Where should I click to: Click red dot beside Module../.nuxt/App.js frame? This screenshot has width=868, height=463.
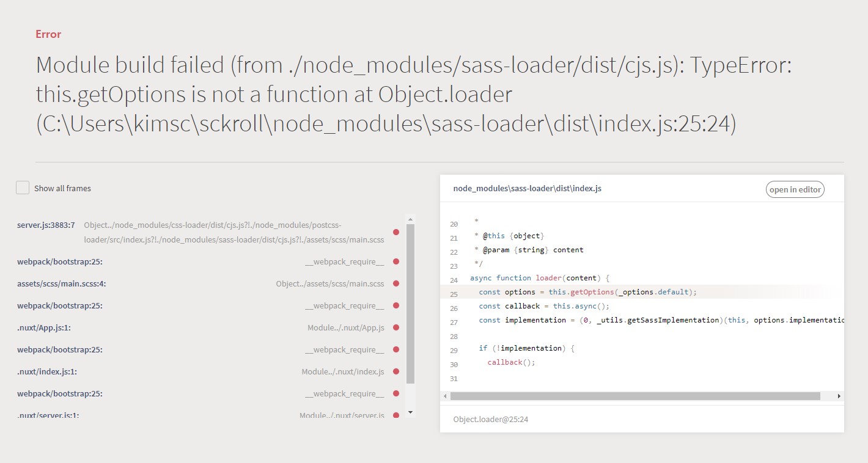[x=396, y=327]
